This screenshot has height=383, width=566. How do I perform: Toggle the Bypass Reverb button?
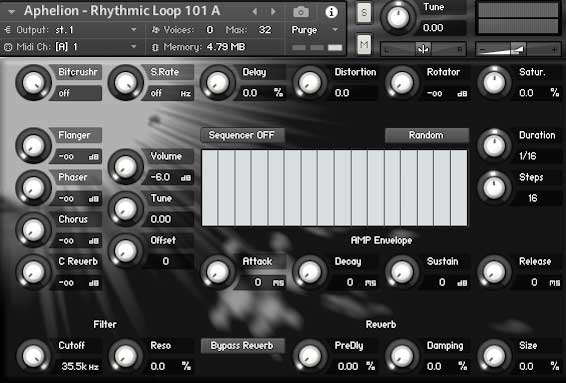(x=242, y=346)
